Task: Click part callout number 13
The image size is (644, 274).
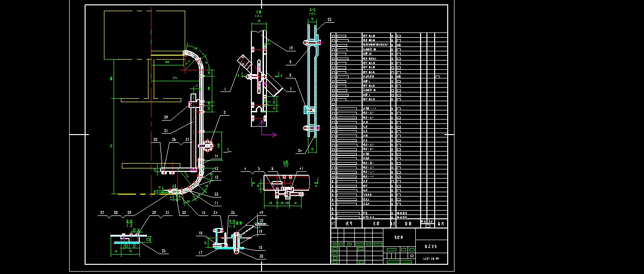Action: coord(217,168)
